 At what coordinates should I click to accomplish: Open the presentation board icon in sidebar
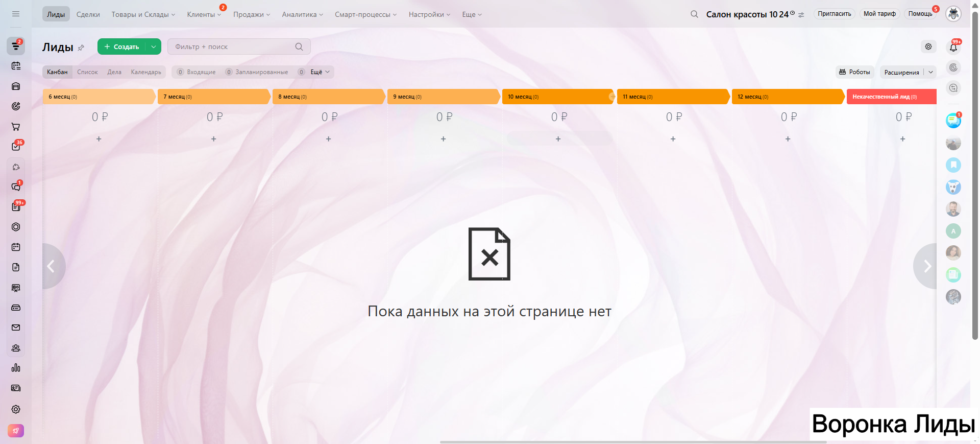pyautogui.click(x=16, y=288)
